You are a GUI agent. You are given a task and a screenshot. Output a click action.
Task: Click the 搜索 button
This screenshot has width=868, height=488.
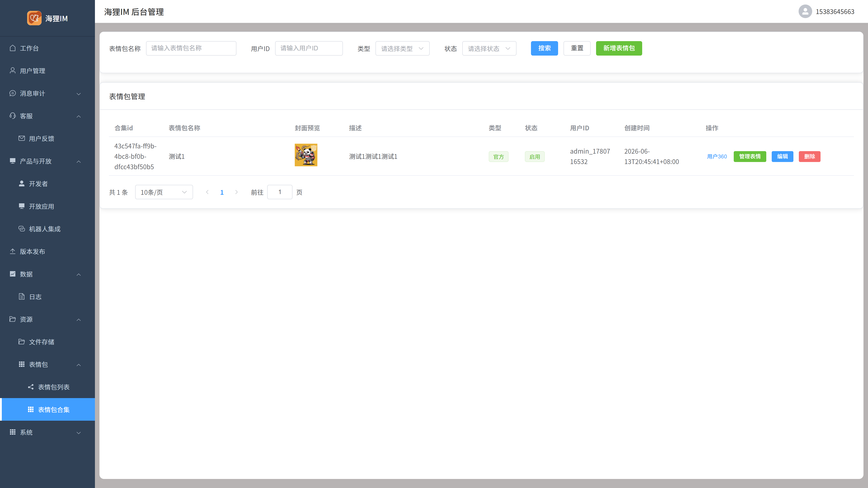tap(544, 48)
